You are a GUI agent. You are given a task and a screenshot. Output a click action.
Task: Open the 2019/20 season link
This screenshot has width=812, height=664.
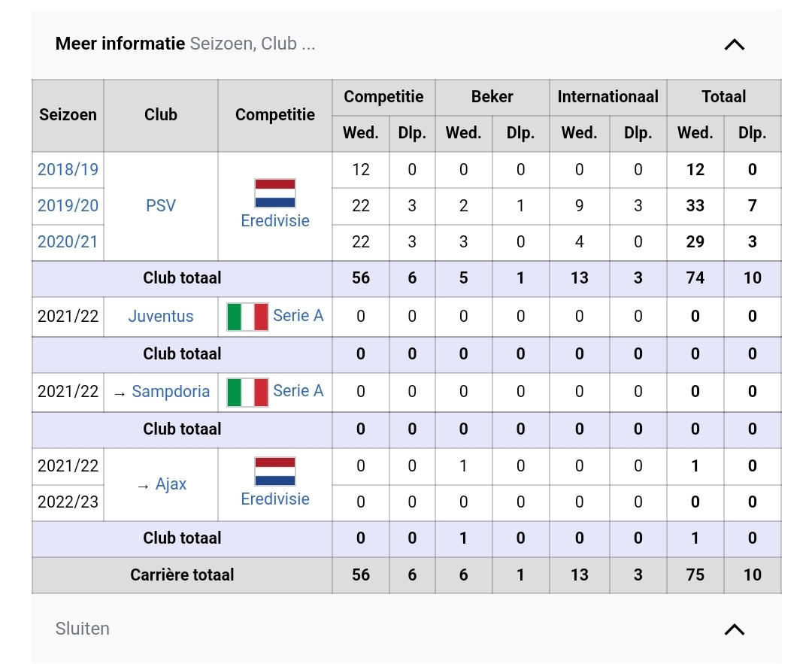coord(68,205)
